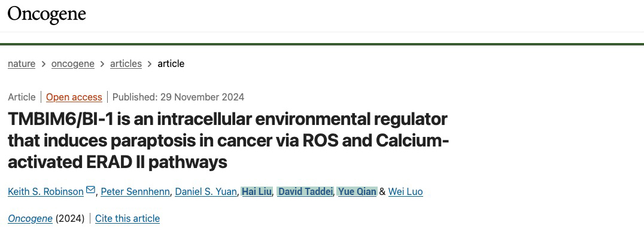This screenshot has height=235, width=644.
Task: View author Keith S. Robinson
Action: pyautogui.click(x=45, y=191)
